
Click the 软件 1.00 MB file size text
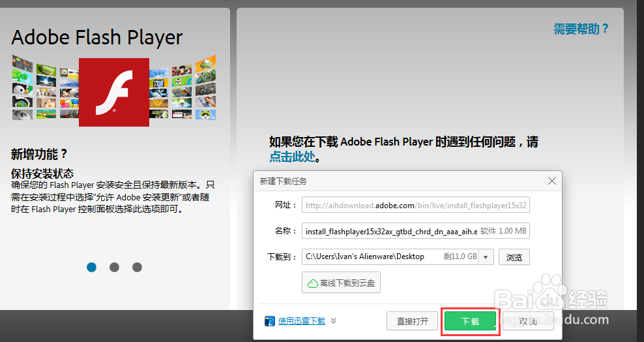504,231
